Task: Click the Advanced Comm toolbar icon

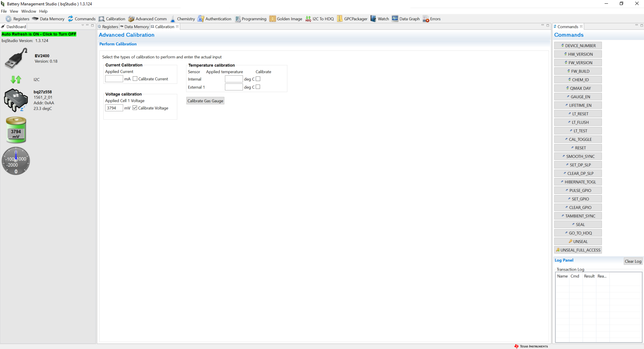Action: 150,19
